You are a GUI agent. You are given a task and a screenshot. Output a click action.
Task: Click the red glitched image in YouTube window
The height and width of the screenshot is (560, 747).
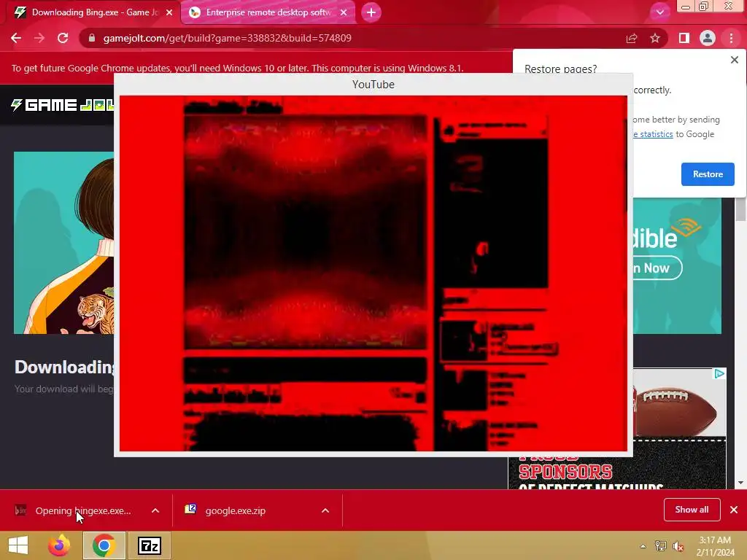point(373,273)
